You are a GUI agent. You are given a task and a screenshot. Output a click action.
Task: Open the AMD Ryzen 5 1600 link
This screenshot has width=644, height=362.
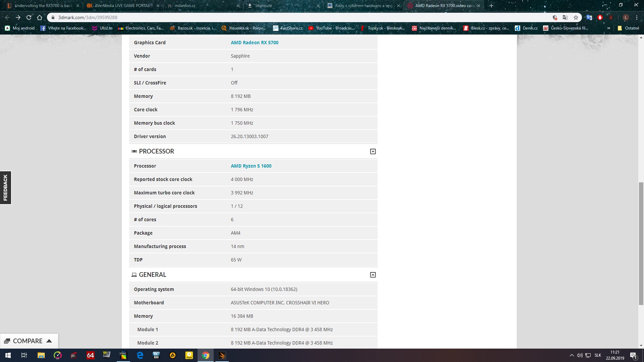click(x=251, y=166)
